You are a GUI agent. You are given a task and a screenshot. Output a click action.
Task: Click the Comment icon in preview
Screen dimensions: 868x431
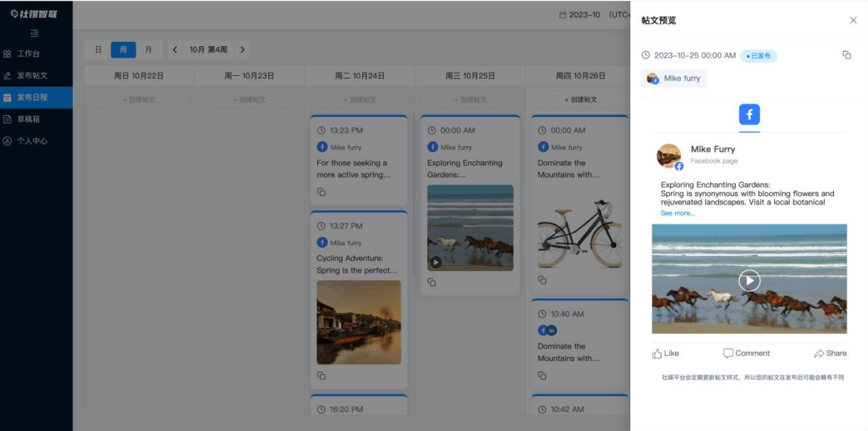pyautogui.click(x=729, y=354)
